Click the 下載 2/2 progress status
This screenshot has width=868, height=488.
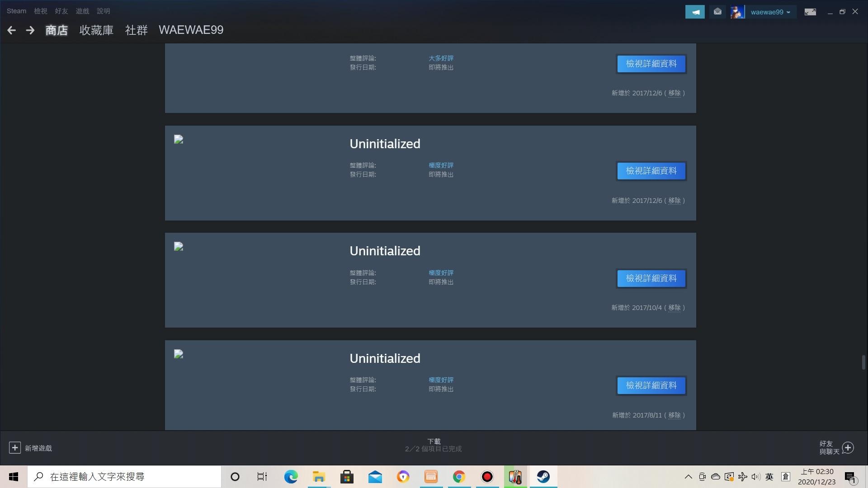pyautogui.click(x=433, y=445)
